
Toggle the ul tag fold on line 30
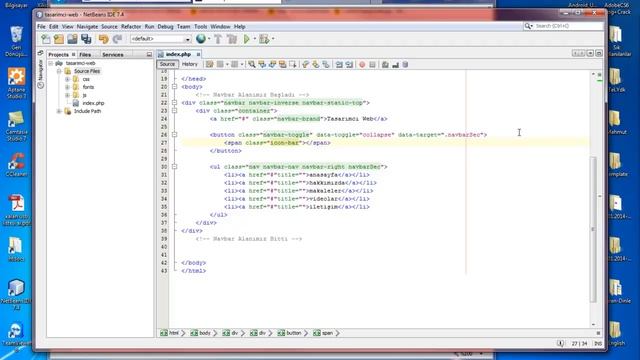[174, 167]
